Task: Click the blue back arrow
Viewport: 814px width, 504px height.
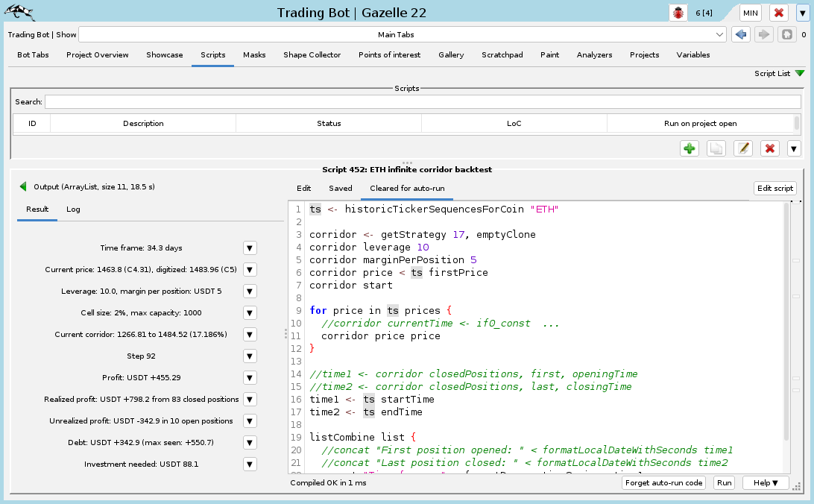Action: [740, 35]
